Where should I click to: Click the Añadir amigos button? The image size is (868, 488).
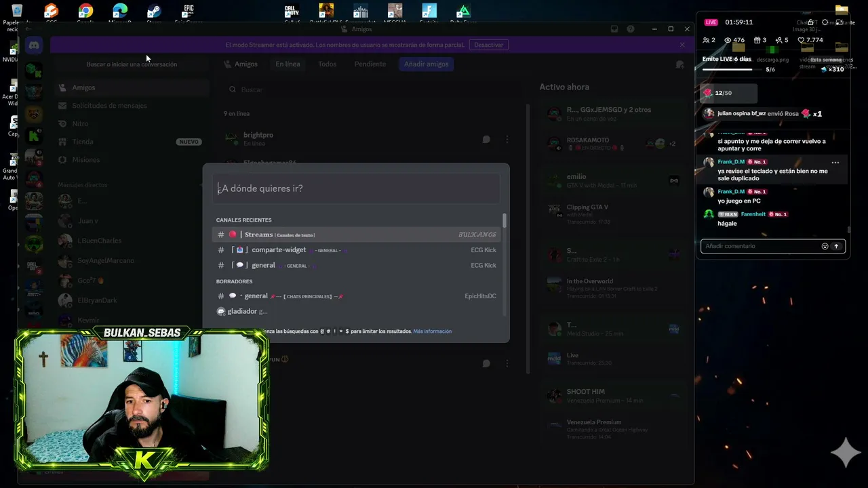[x=427, y=64]
